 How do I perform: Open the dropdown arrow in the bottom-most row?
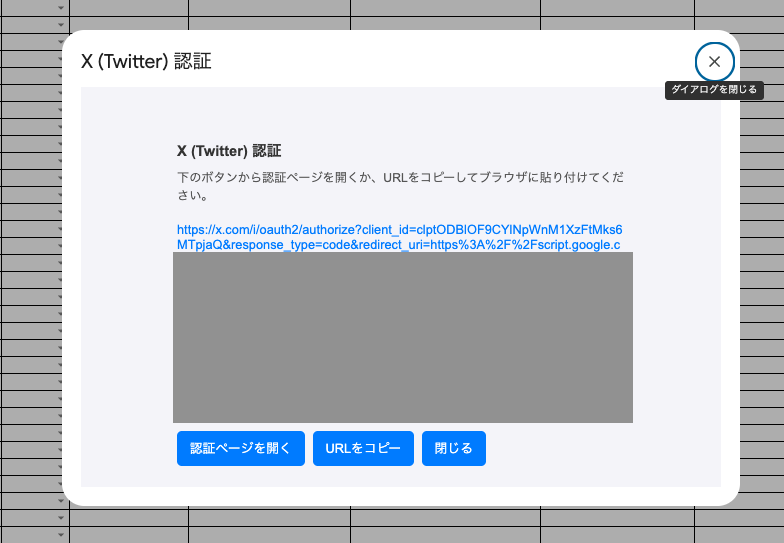click(60, 535)
